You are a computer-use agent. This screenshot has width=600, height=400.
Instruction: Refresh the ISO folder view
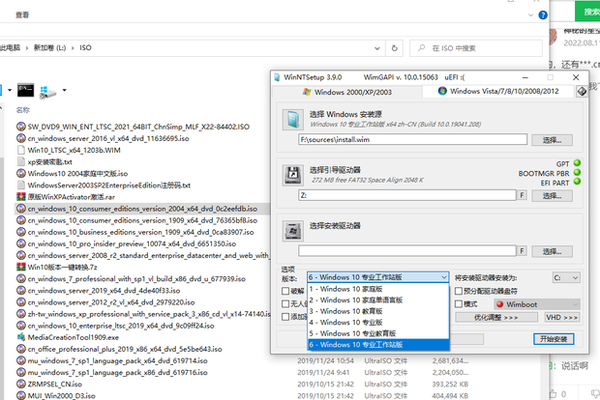coord(395,48)
